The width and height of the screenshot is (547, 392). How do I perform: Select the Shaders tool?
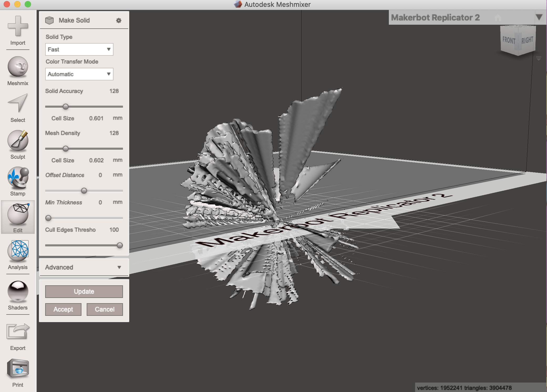18,294
